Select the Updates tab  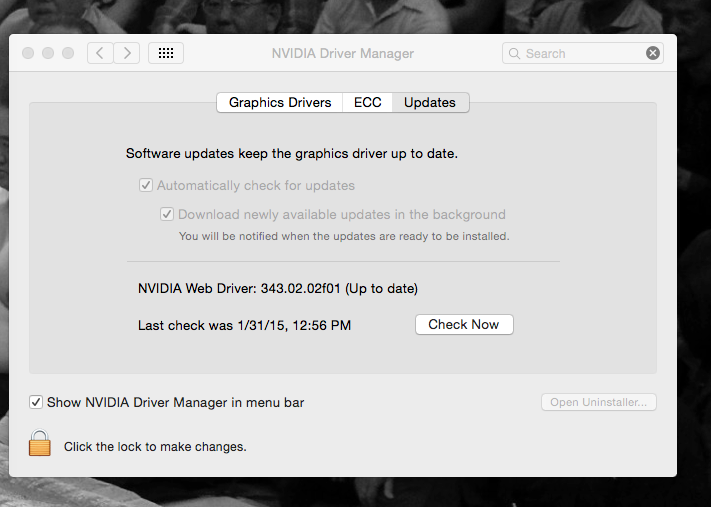[x=430, y=102]
